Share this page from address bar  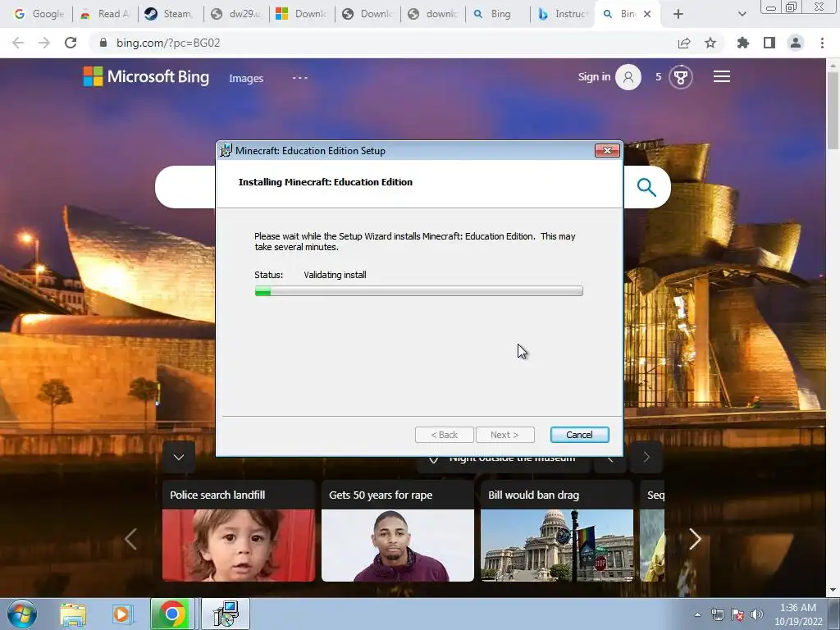click(x=684, y=43)
